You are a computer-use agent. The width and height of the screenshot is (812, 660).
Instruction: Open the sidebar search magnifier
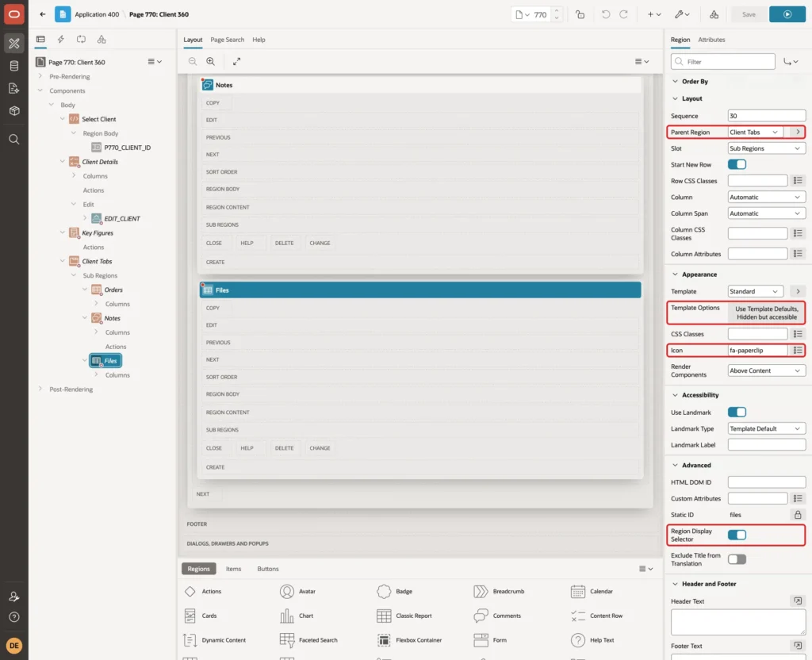(x=14, y=140)
